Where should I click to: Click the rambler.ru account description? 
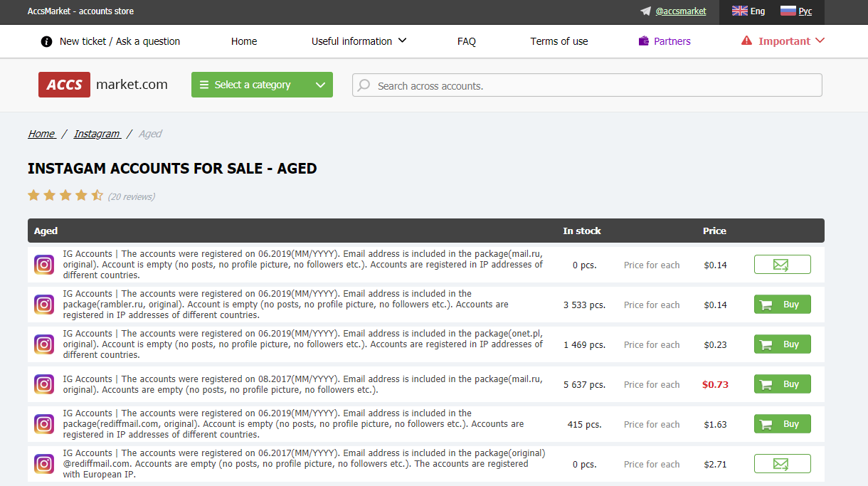click(x=286, y=305)
